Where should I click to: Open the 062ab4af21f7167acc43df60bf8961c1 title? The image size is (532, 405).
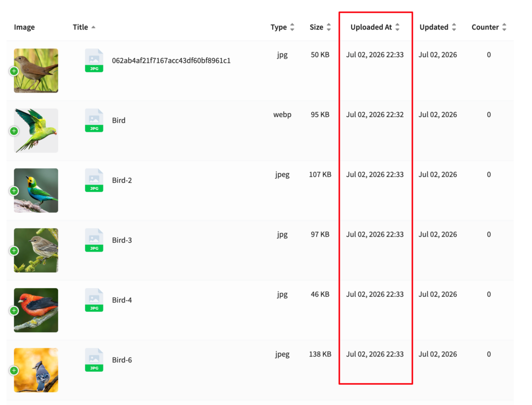(171, 60)
